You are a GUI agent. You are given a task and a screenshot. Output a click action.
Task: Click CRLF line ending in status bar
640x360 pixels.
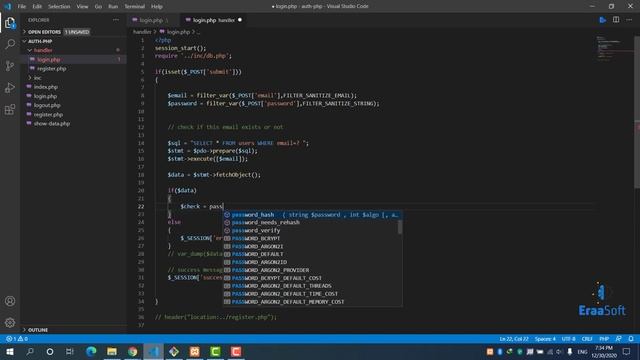click(x=587, y=339)
